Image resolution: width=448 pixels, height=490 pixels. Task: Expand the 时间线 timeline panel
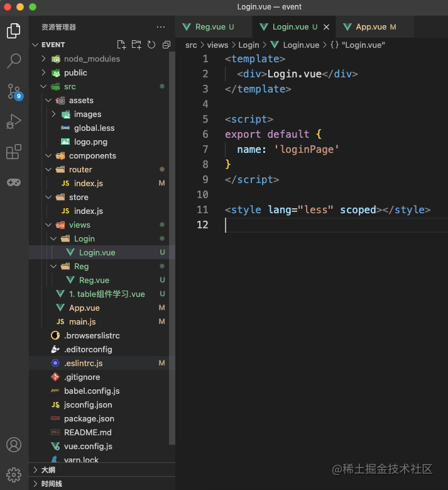click(x=102, y=484)
